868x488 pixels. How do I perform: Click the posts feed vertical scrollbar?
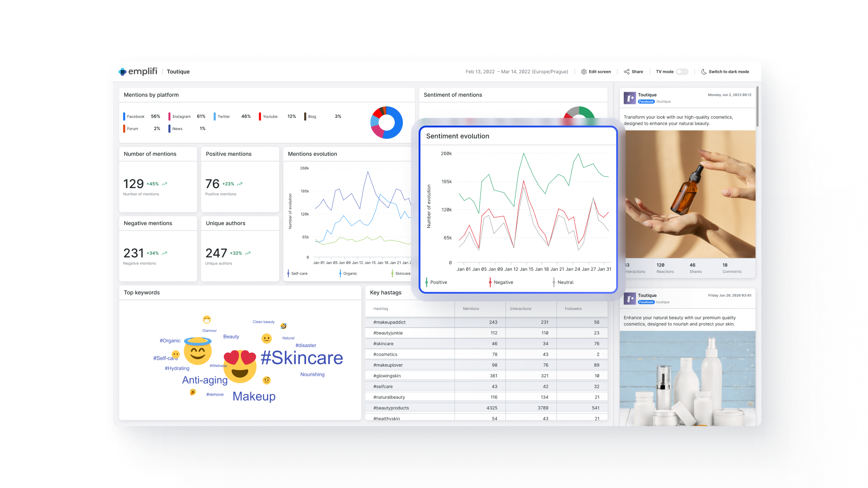coord(757,107)
